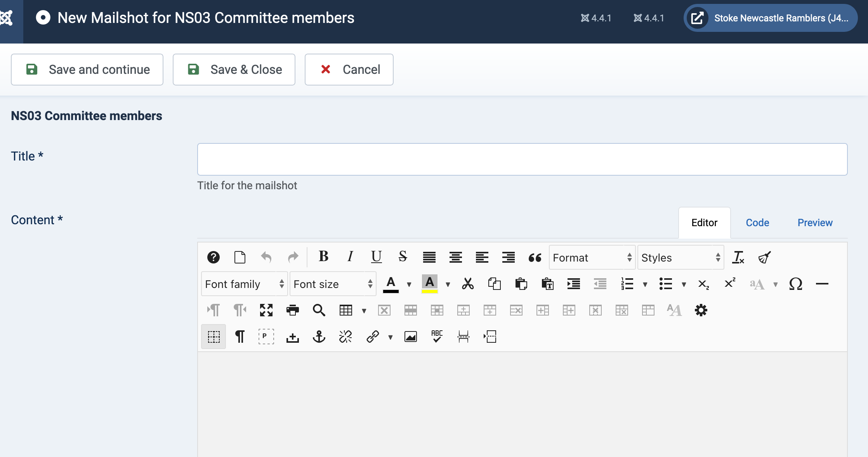The height and width of the screenshot is (457, 868).
Task: Toggle underline formatting
Action: (377, 256)
